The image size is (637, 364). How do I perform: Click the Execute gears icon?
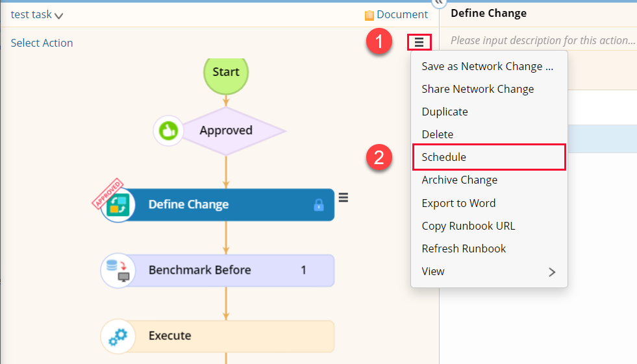click(118, 336)
